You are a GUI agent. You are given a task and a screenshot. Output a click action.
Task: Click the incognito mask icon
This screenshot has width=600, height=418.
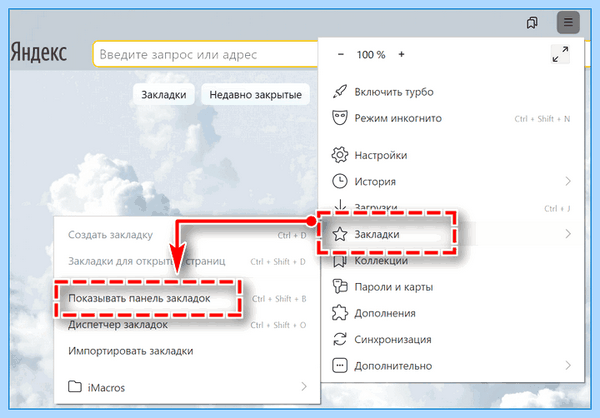[x=339, y=118]
